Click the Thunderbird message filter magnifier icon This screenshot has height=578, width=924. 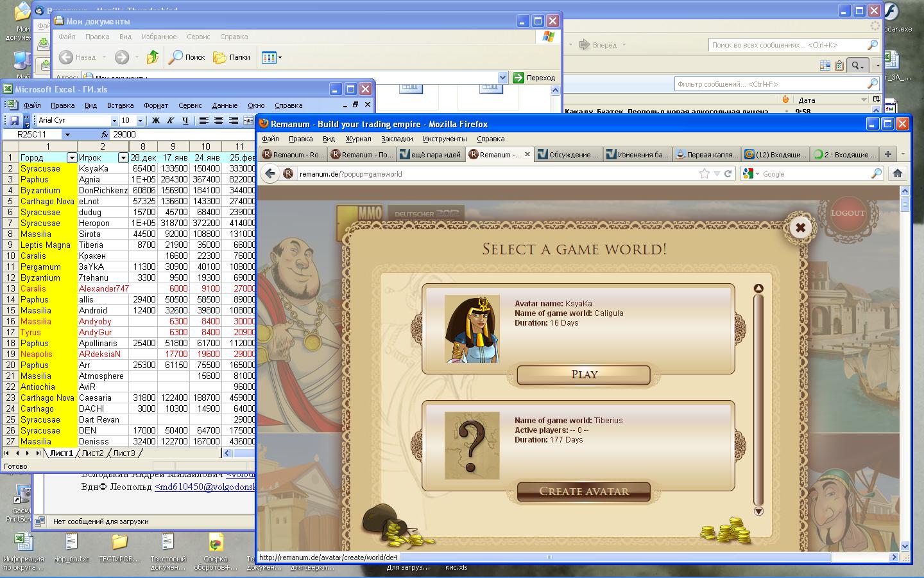pyautogui.click(x=872, y=84)
